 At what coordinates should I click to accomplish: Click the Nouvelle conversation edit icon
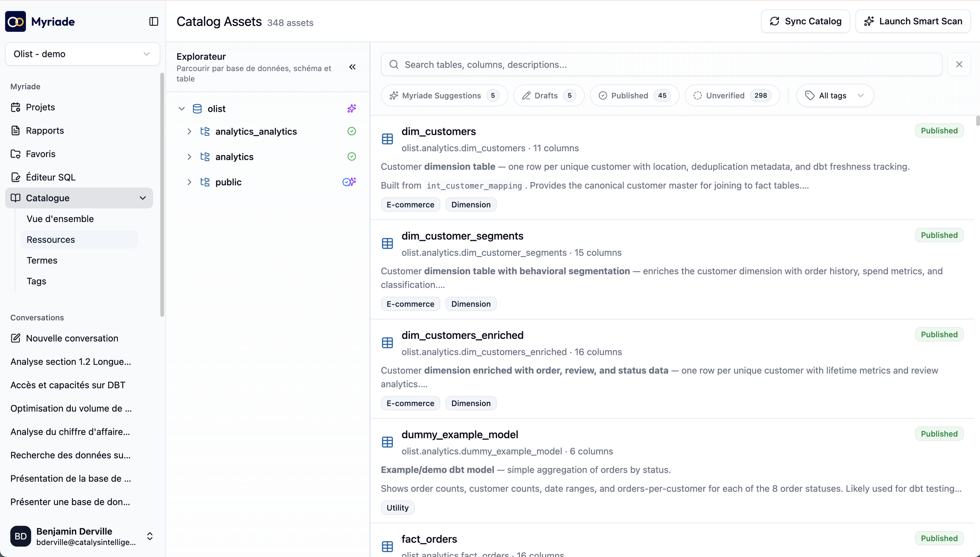[x=15, y=338]
